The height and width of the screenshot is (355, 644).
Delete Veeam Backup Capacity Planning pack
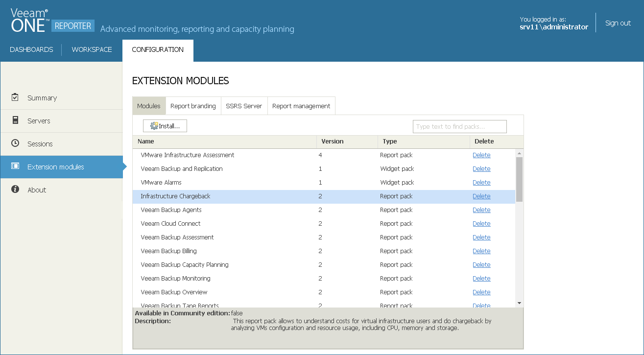tap(481, 265)
